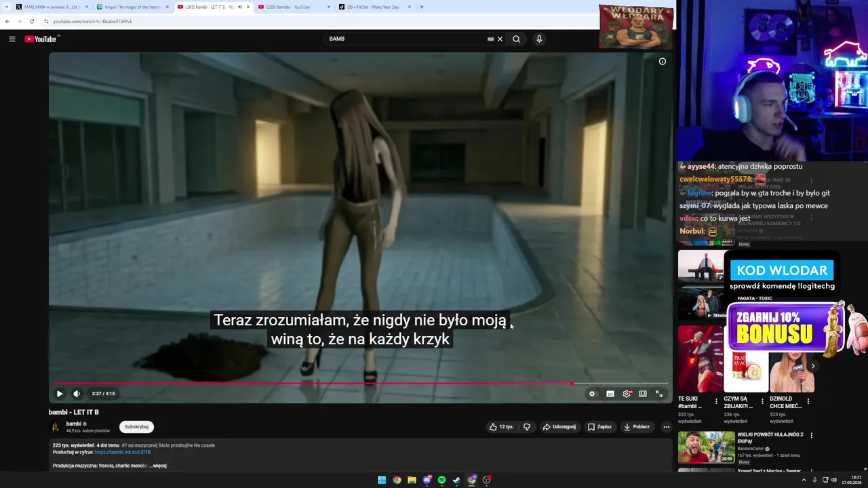This screenshot has height=488, width=868.
Task: Open the TE SUKI #bambi short thumbnail
Action: click(699, 359)
